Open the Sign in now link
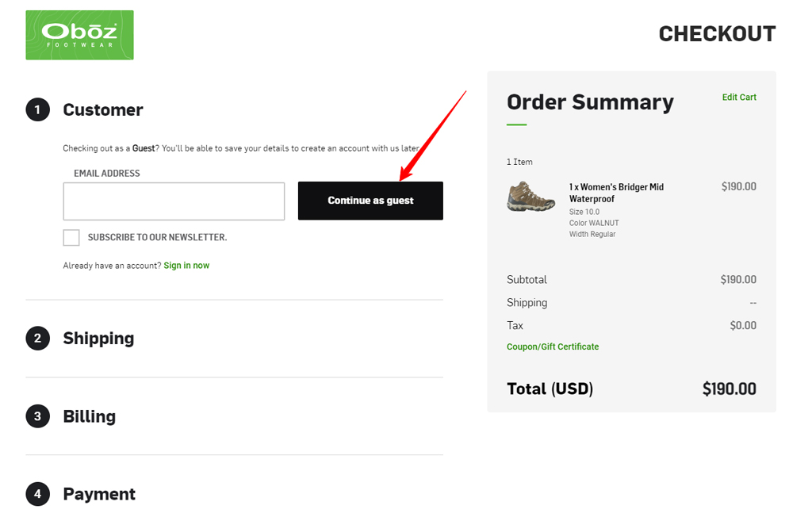 (x=186, y=265)
